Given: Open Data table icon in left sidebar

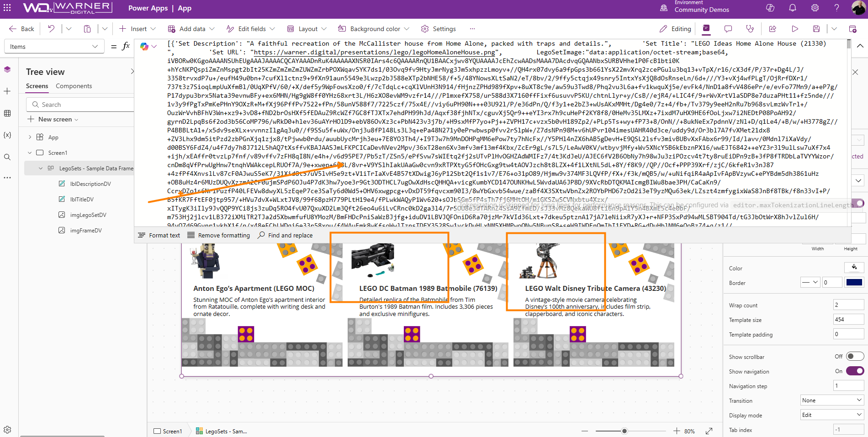Looking at the screenshot, I should [x=7, y=113].
